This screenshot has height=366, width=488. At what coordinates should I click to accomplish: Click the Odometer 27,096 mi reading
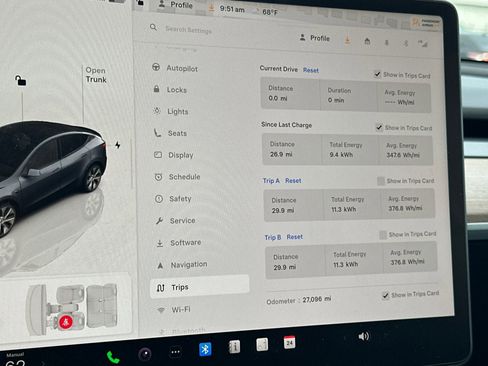(299, 300)
